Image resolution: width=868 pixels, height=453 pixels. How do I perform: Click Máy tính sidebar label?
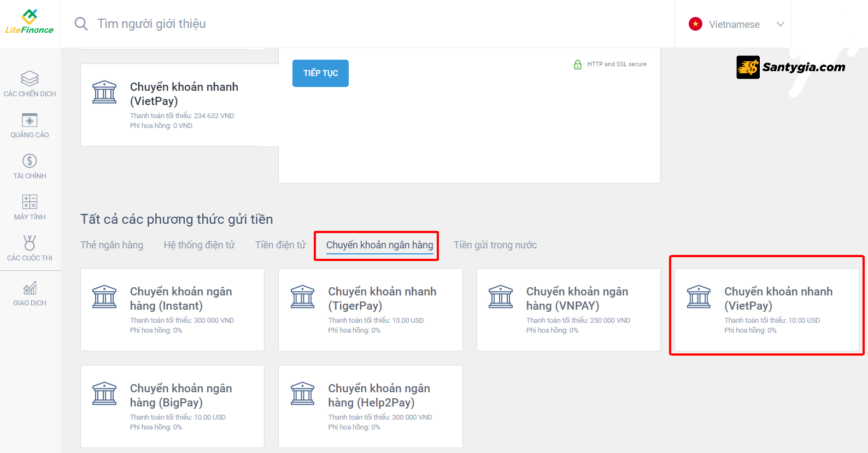pos(30,217)
